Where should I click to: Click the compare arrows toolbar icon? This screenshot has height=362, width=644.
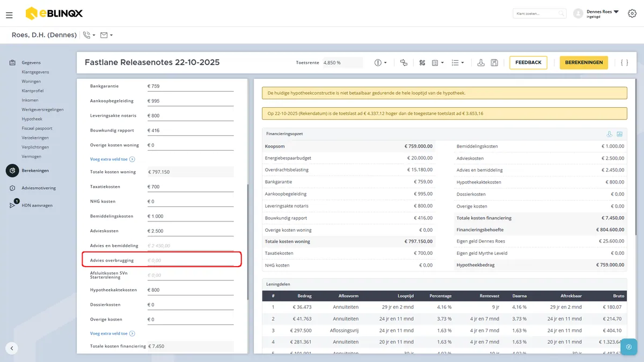tap(404, 63)
